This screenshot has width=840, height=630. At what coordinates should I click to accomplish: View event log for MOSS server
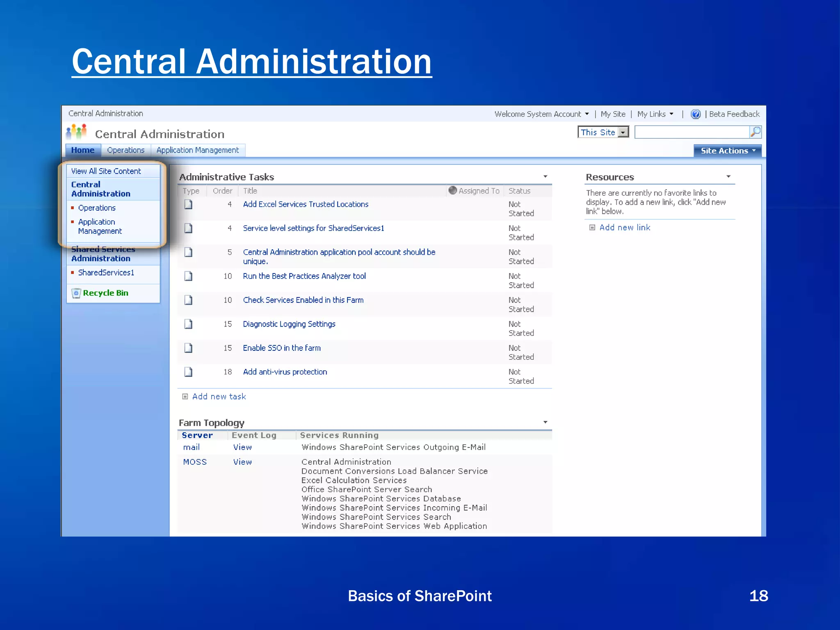click(242, 462)
